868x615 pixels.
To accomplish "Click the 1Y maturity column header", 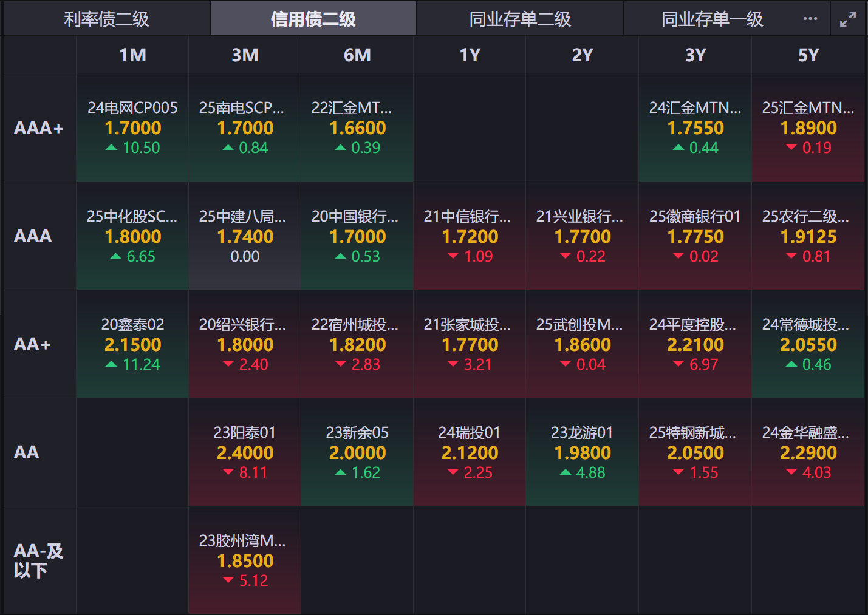I will coord(470,55).
